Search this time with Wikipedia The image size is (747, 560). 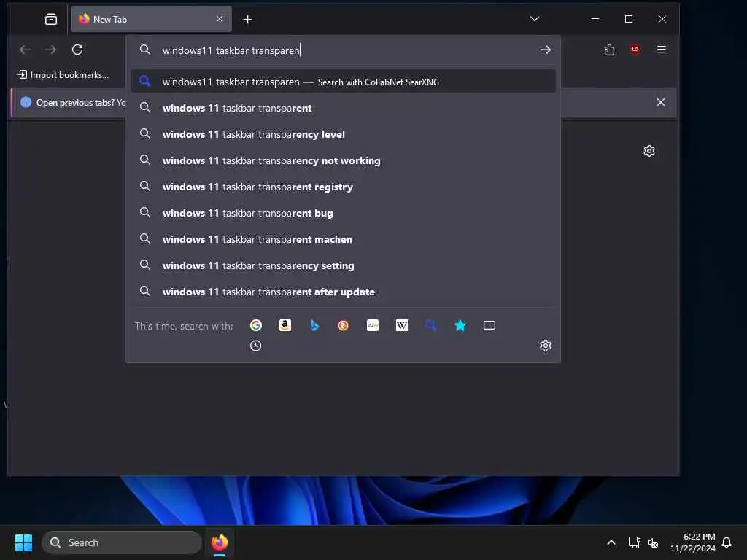402,325
